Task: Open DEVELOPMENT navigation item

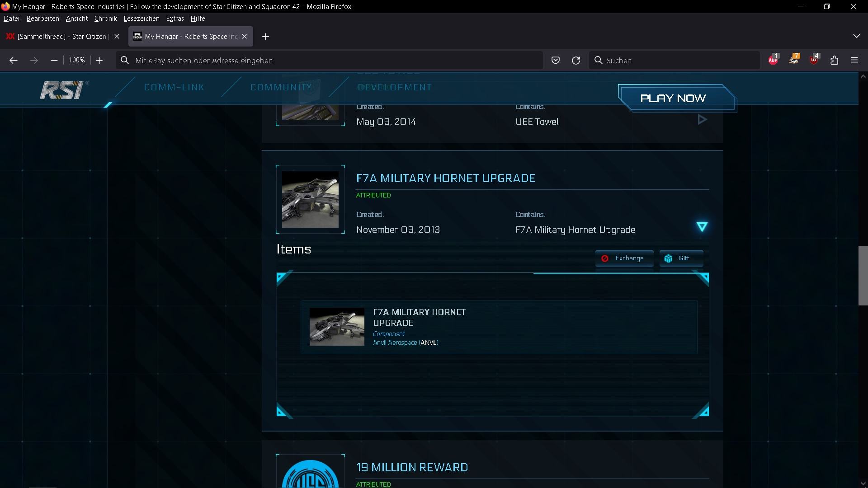Action: tap(395, 87)
